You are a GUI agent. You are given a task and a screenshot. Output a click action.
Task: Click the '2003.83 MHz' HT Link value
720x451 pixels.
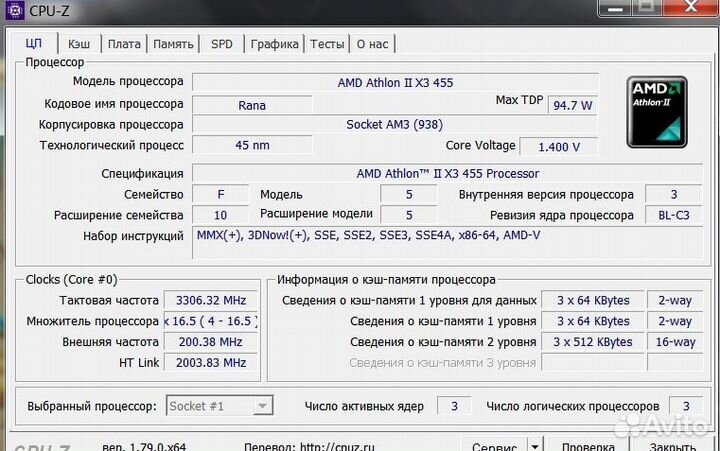click(211, 362)
